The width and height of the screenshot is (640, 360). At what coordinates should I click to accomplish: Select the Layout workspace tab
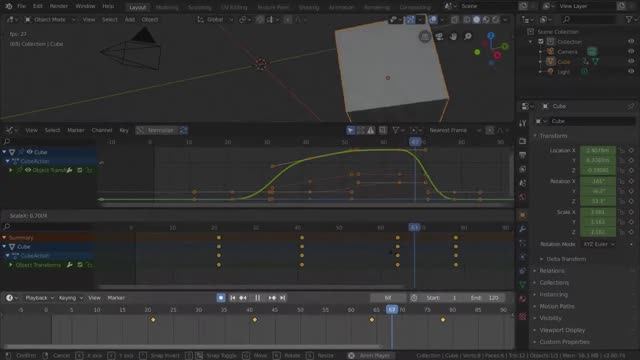(x=138, y=7)
